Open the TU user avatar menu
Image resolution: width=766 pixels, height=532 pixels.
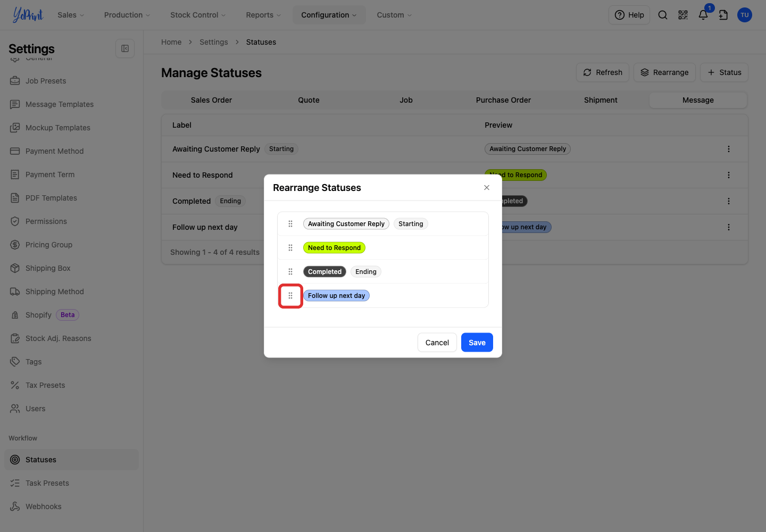745,15
